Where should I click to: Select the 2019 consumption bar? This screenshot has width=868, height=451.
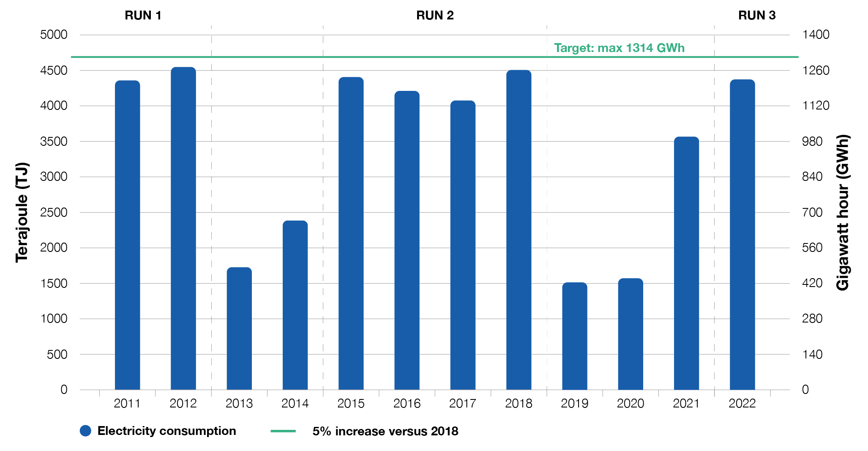point(575,336)
